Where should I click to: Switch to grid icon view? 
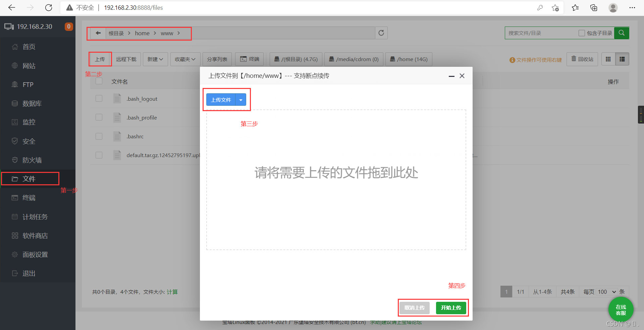[x=608, y=59]
